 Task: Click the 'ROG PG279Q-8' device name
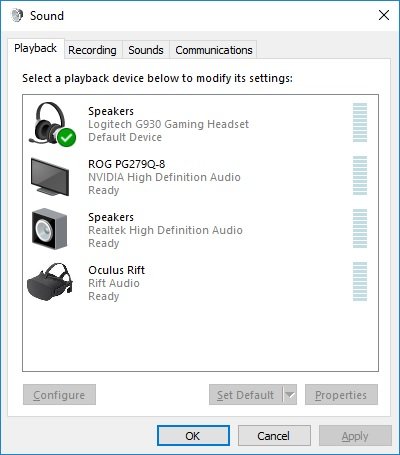tap(127, 164)
